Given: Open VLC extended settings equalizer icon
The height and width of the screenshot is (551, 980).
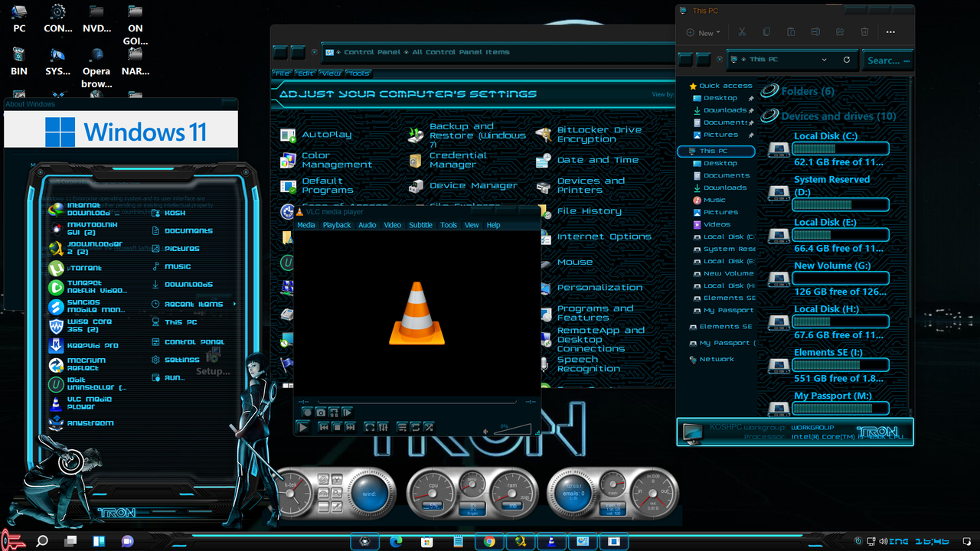Looking at the screenshot, I should [383, 427].
